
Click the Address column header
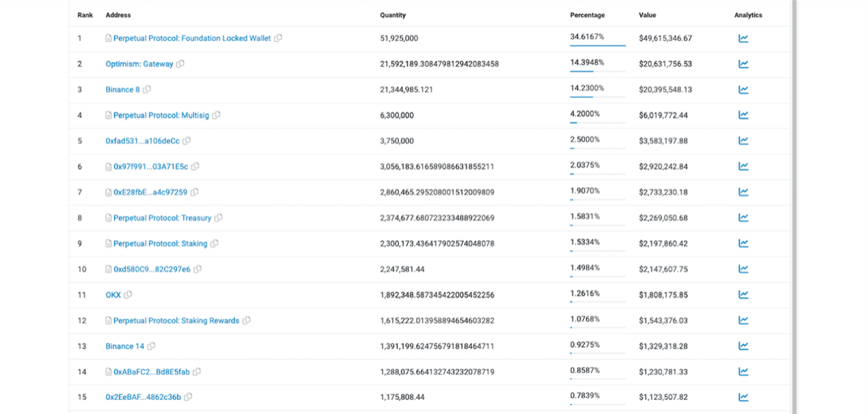[118, 15]
